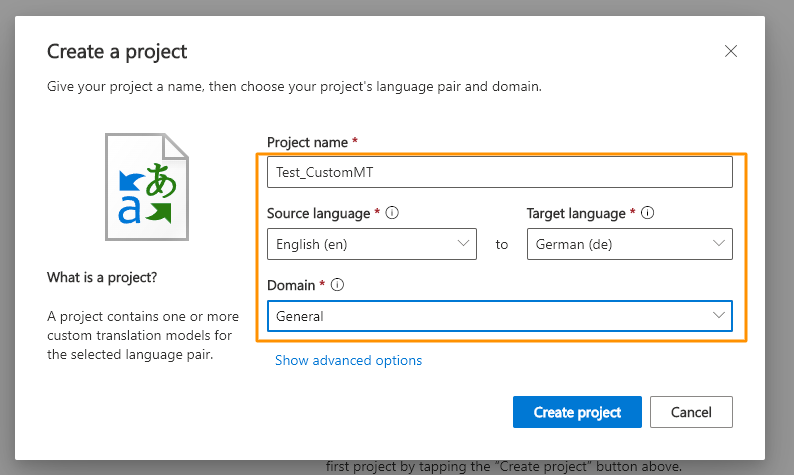Click the chevron arrow in Target language box
794x475 pixels.
point(719,243)
